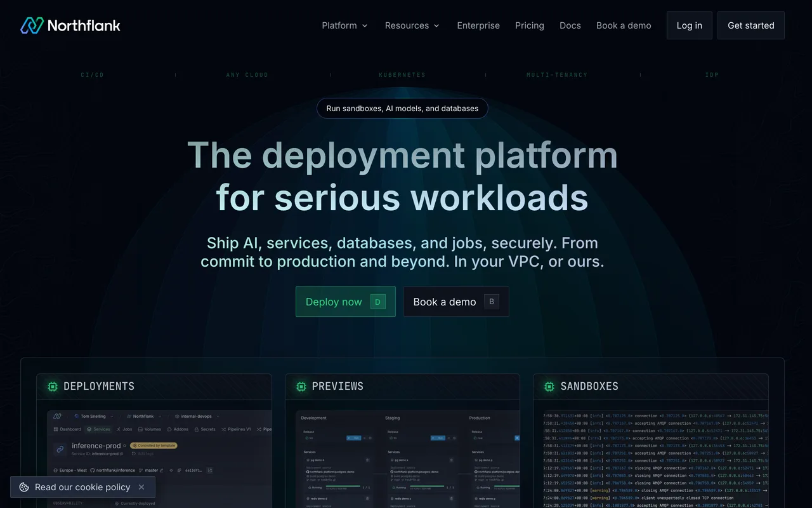Click the IDP label
This screenshot has width=812, height=508.
coord(712,75)
